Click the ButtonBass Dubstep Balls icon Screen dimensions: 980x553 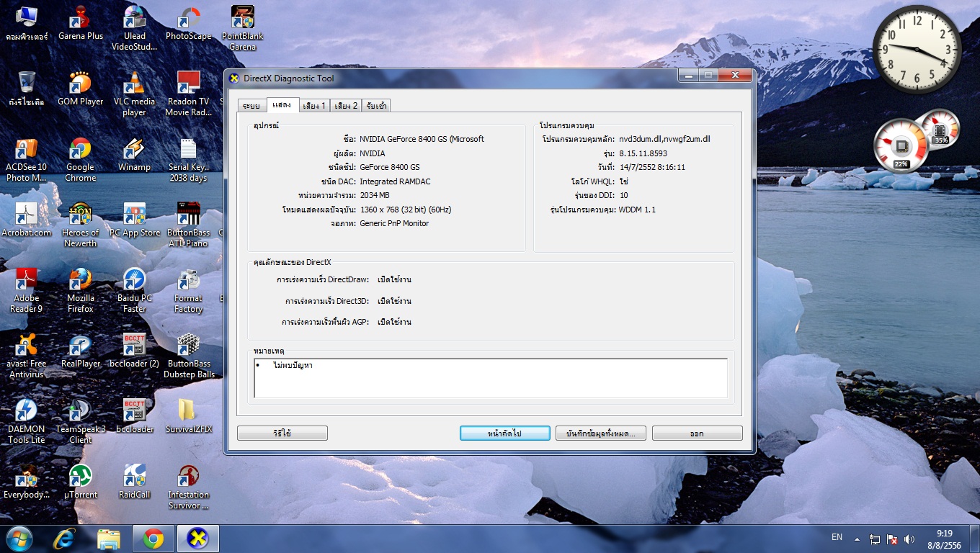[189, 356]
